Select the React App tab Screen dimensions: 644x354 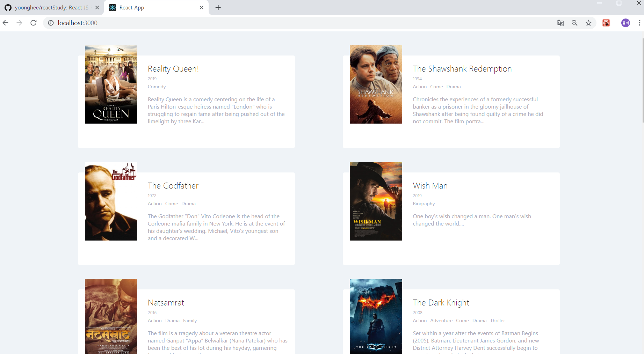click(156, 7)
